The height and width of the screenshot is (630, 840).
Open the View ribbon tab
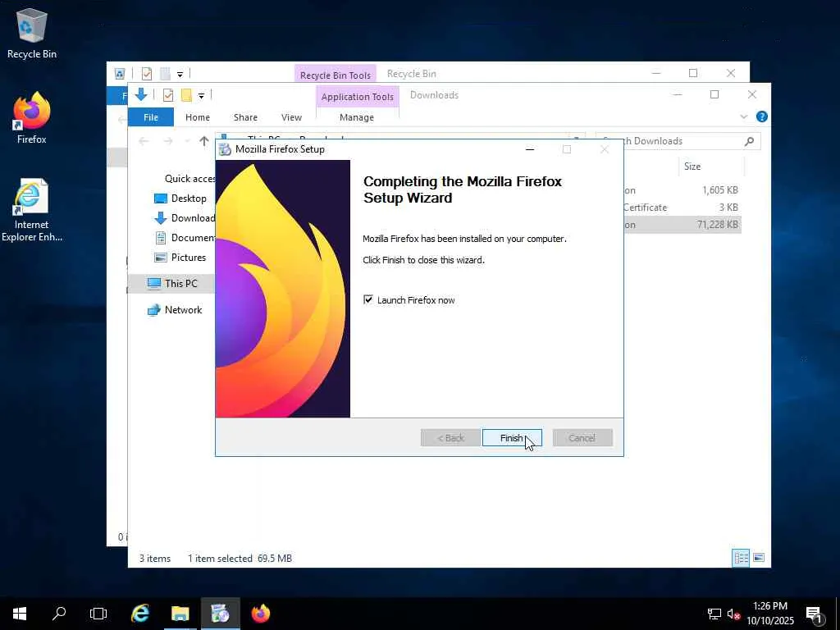point(291,116)
